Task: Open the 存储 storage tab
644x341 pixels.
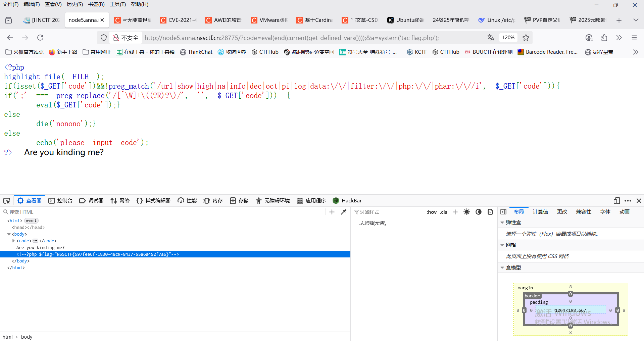Action: [x=239, y=201]
